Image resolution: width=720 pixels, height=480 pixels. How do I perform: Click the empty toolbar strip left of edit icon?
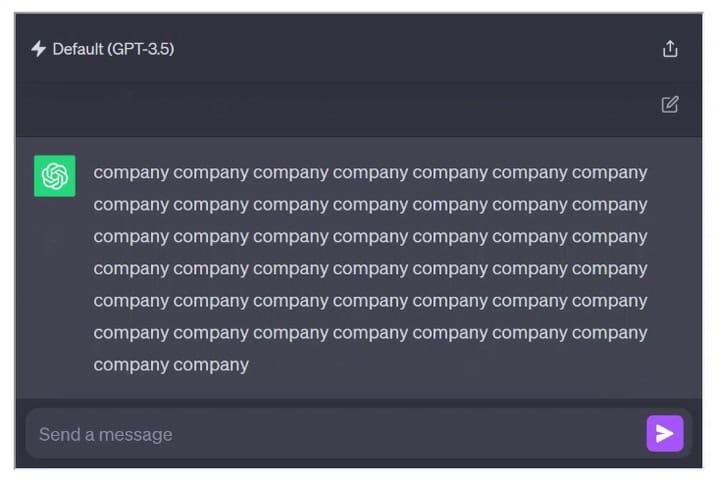pos(340,104)
